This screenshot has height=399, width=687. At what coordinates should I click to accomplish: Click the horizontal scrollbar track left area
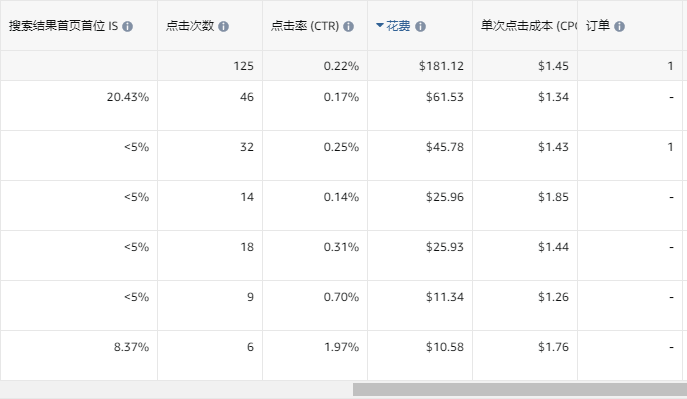pos(176,389)
